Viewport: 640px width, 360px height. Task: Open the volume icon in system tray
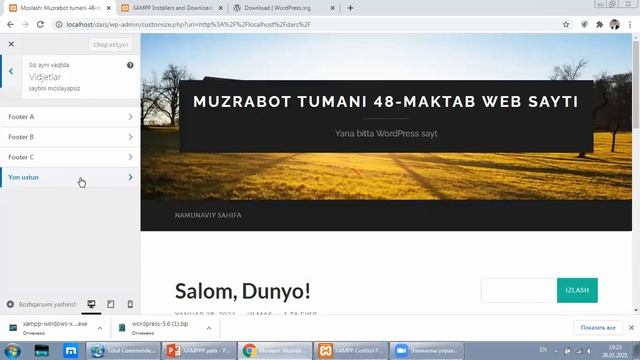589,351
